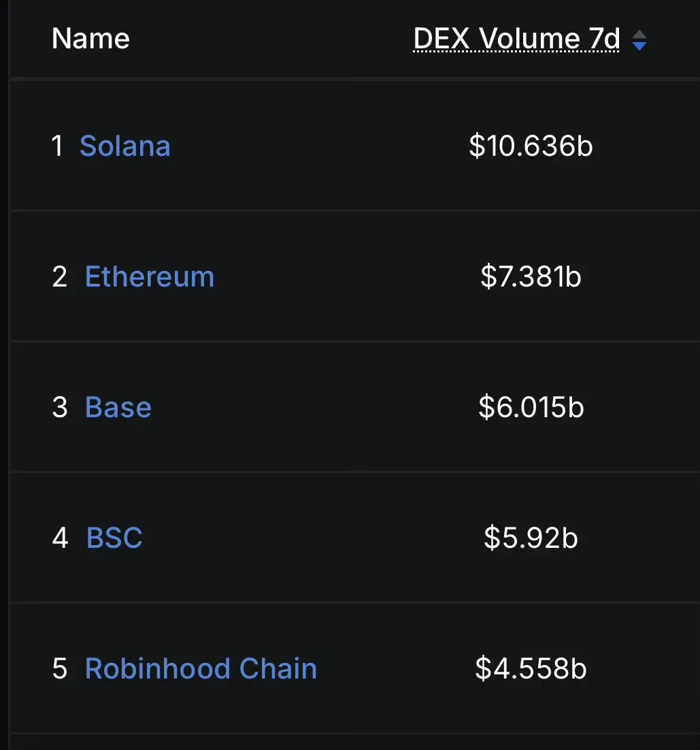Click the Name column header
Image resolution: width=700 pixels, height=750 pixels.
91,39
